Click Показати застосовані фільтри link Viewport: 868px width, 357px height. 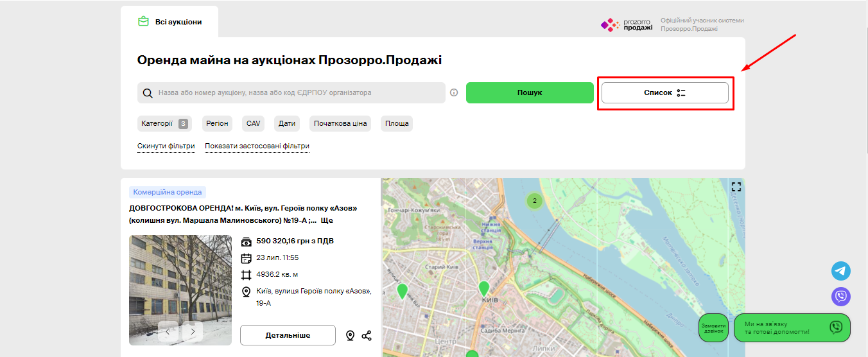point(257,146)
